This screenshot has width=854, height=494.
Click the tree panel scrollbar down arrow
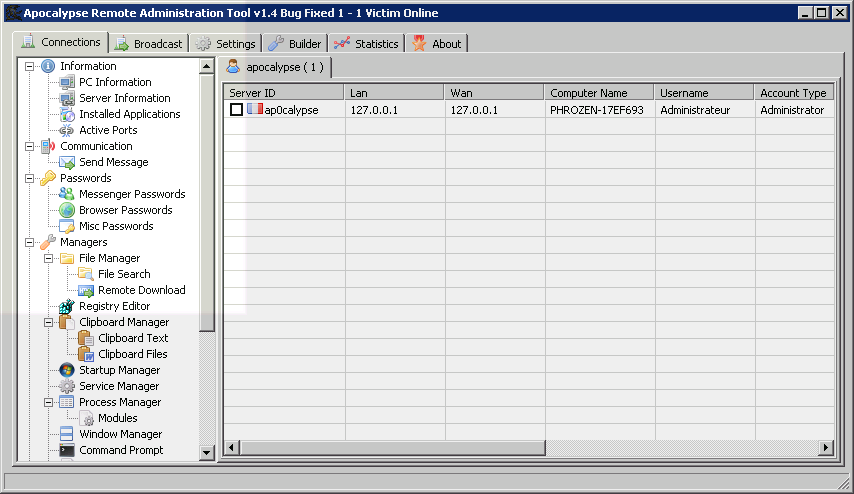pos(207,452)
